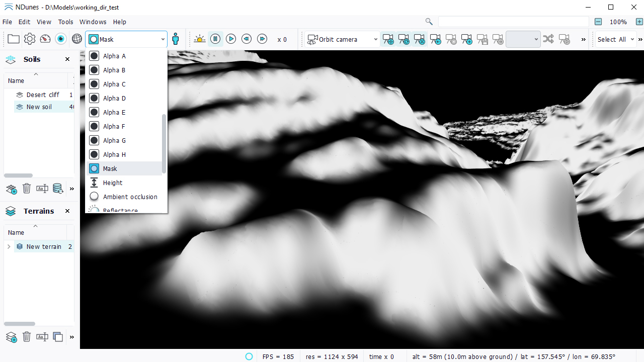Select Ambient occlusion display mode
Image resolution: width=644 pixels, height=362 pixels.
130,197
